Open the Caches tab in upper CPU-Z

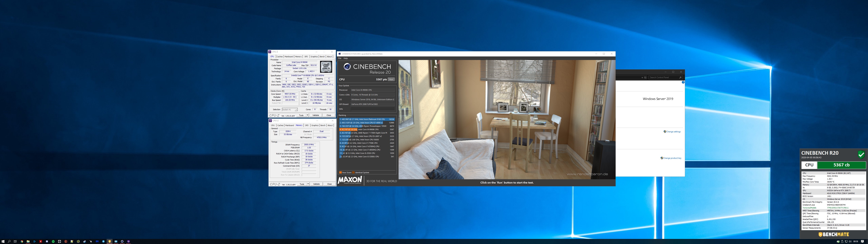(280, 57)
